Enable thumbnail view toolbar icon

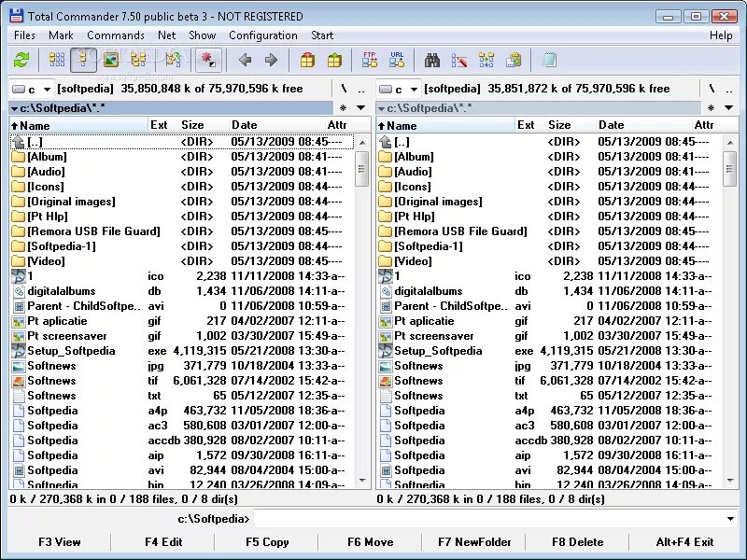click(111, 60)
